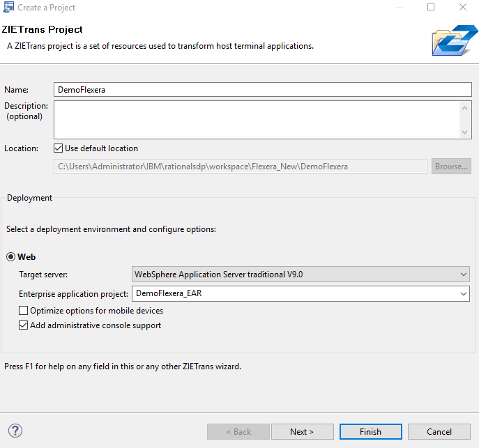Click the disabled Back button

coord(238,431)
